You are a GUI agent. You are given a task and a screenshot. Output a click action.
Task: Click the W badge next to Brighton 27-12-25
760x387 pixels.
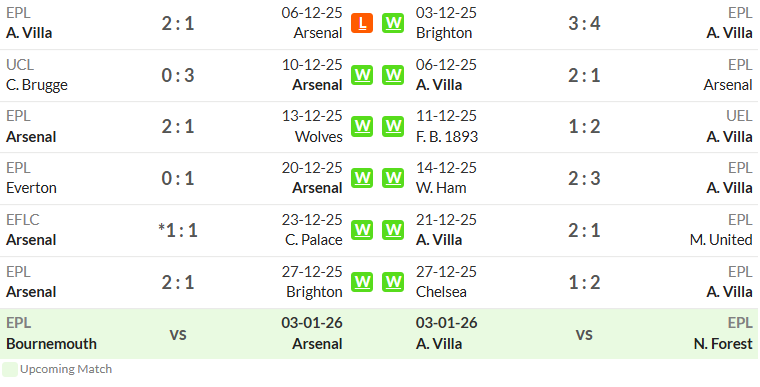362,282
